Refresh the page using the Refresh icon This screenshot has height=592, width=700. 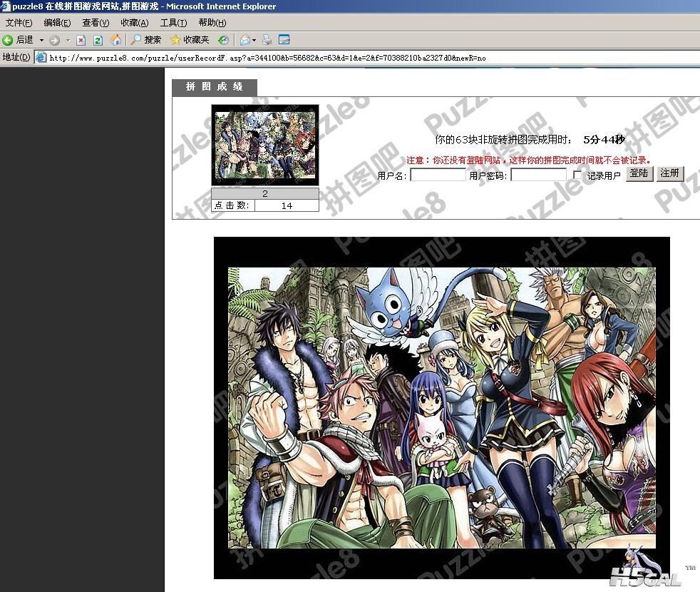click(98, 40)
